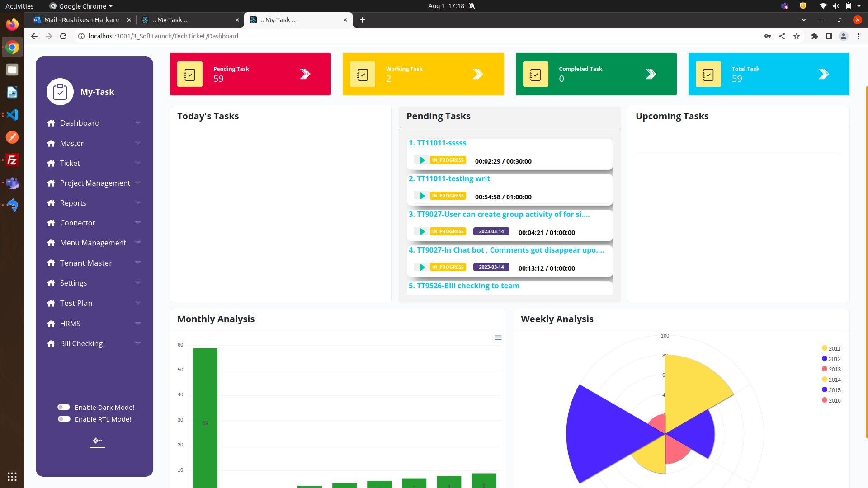Open the HRMS sidebar menu item
This screenshot has height=488, width=868.
pos(94,324)
